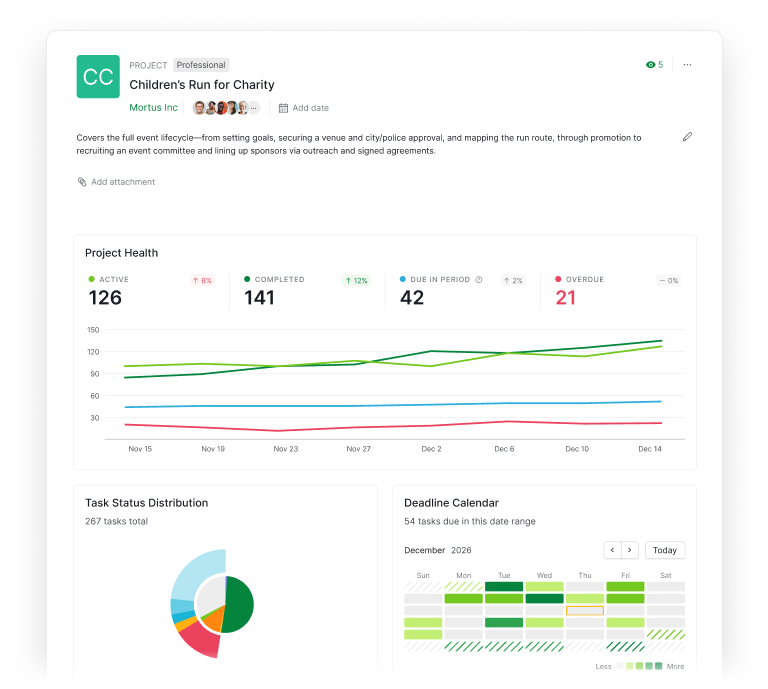Open the three-dot more options menu
The height and width of the screenshot is (689, 768).
click(x=687, y=65)
